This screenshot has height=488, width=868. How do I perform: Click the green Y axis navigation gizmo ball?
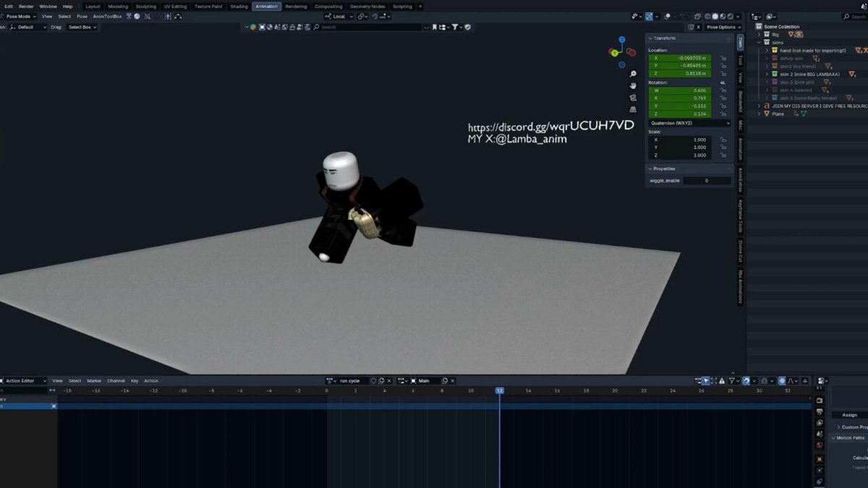(613, 53)
